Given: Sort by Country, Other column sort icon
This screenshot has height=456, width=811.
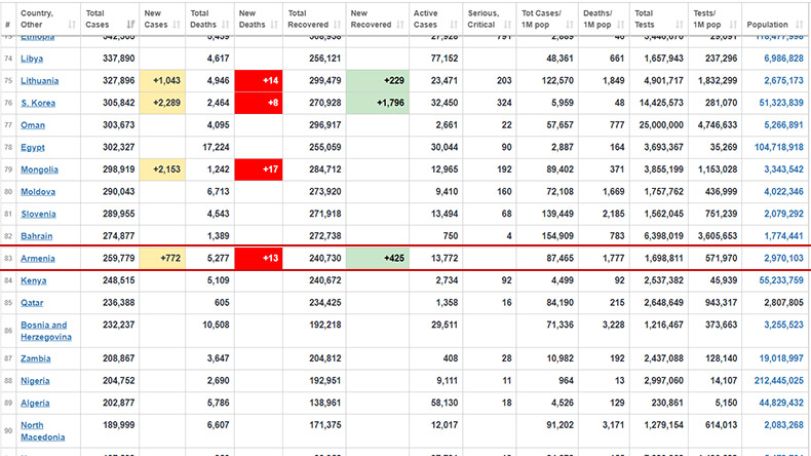Looking at the screenshot, I should point(71,24).
